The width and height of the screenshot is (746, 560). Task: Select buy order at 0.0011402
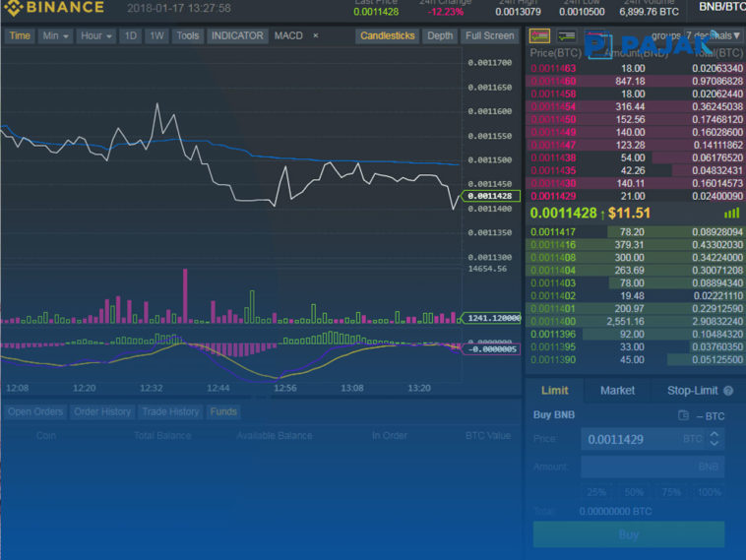click(636, 296)
